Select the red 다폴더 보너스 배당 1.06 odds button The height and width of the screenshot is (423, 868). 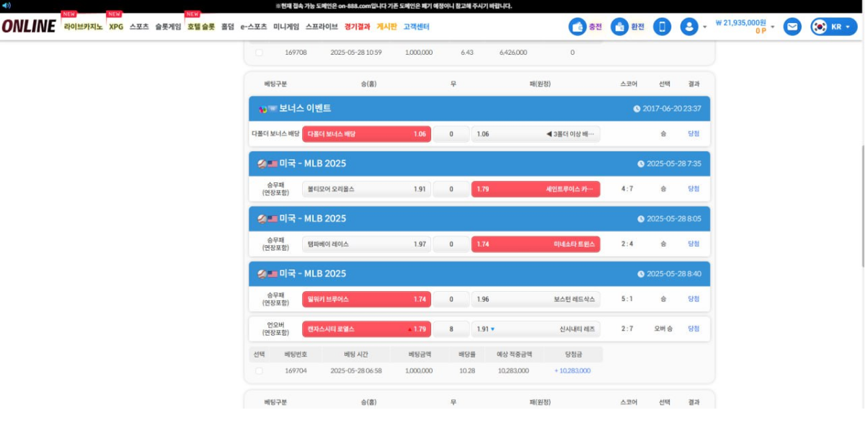click(x=366, y=134)
